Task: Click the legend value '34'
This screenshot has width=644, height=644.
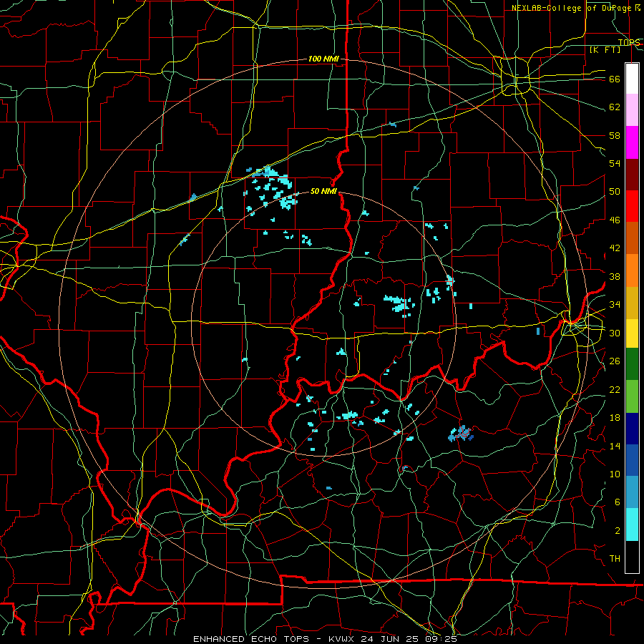Action: coord(615,305)
